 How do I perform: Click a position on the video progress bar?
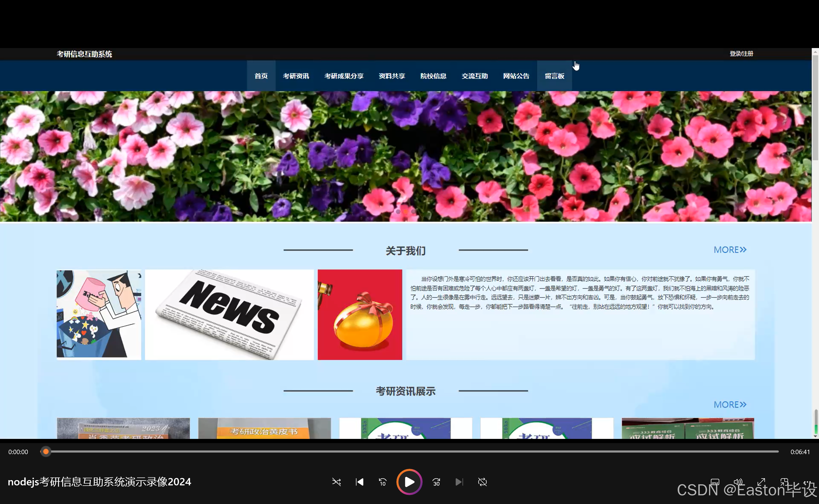tap(400, 452)
